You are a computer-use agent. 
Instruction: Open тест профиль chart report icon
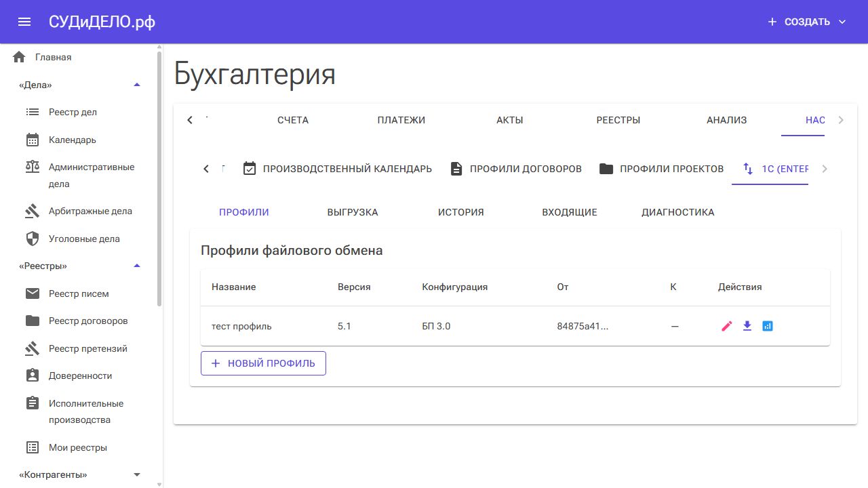click(768, 326)
